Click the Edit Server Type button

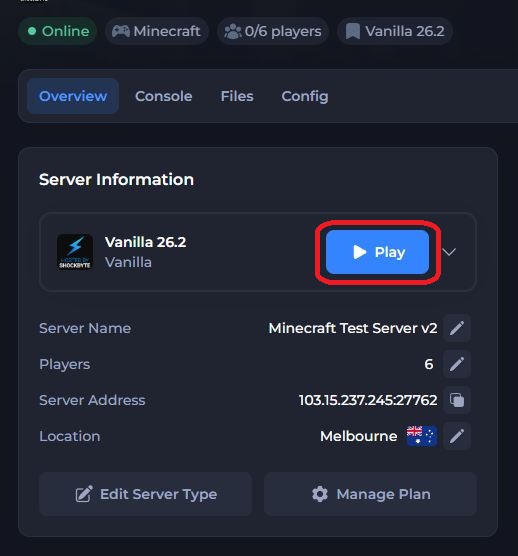coord(146,494)
